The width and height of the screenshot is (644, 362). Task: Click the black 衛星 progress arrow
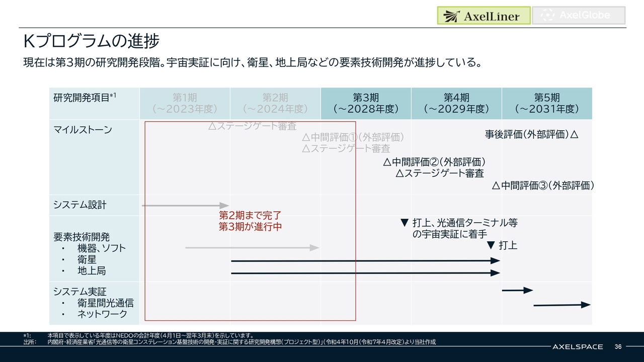point(366,260)
